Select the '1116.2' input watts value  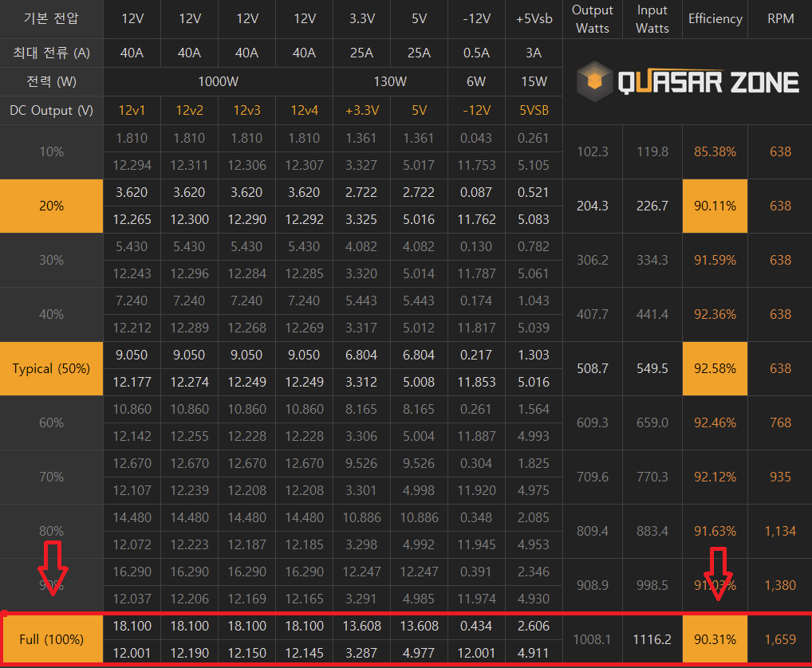point(652,639)
